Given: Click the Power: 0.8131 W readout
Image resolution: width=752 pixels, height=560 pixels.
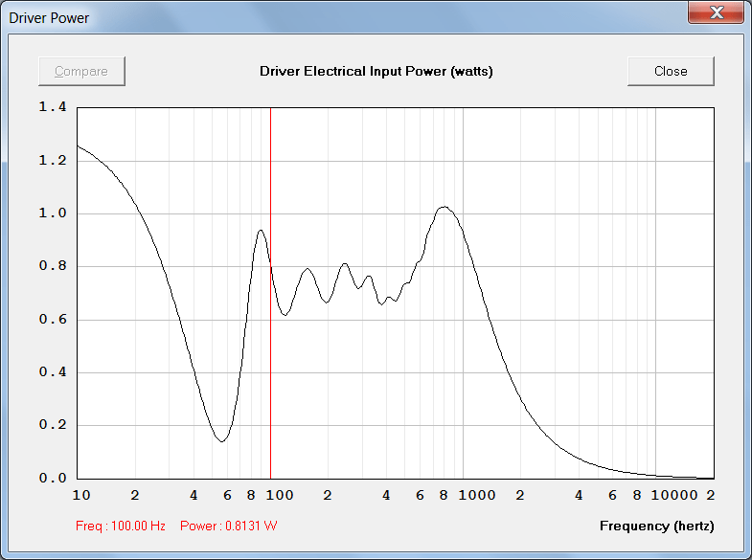Looking at the screenshot, I should point(229,526).
